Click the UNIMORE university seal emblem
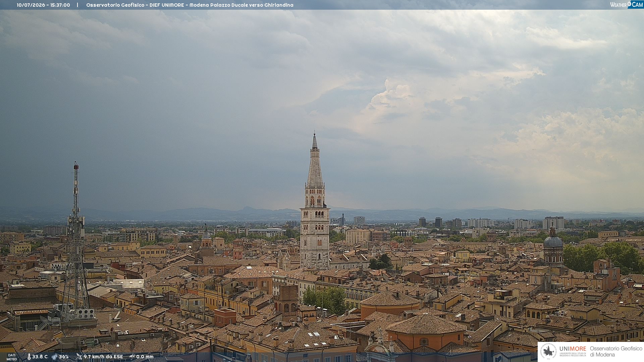The width and height of the screenshot is (644, 362). (x=548, y=351)
